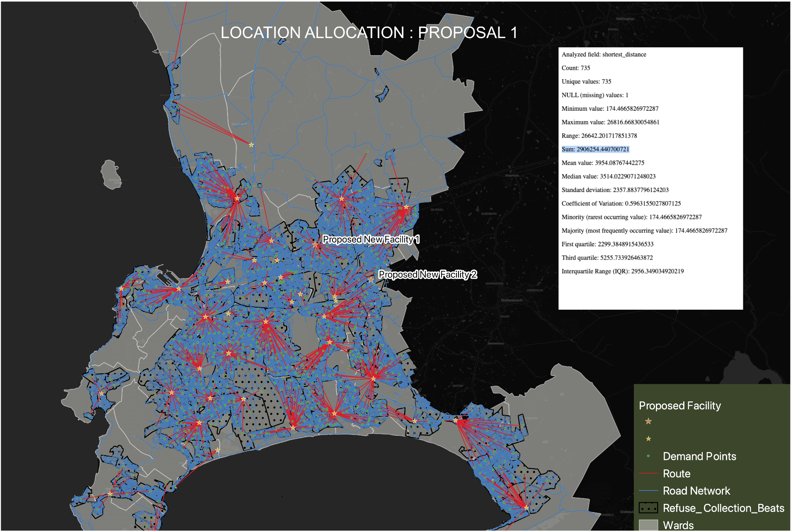Click the star beside Proposed New Facility 1 label

pyautogui.click(x=315, y=245)
